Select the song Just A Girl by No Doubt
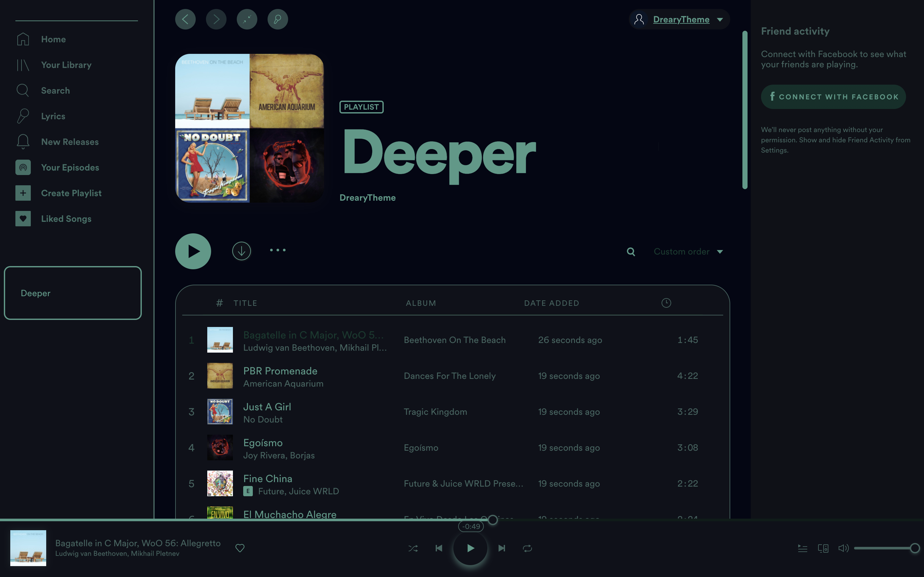924x577 pixels. pyautogui.click(x=267, y=407)
